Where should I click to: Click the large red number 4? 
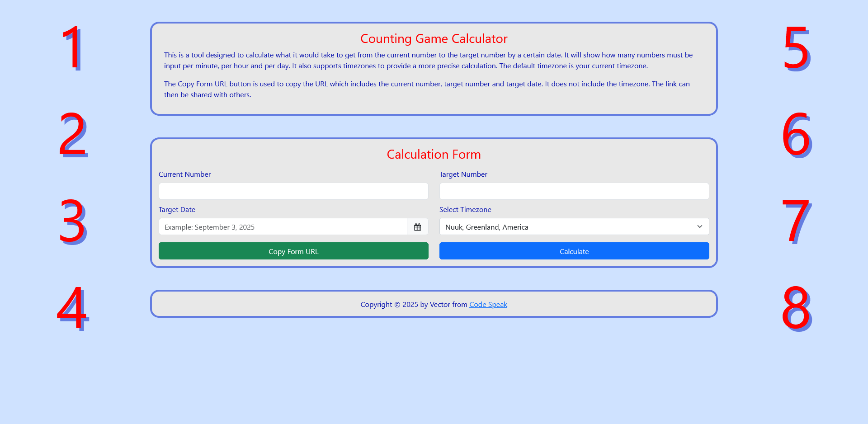tap(72, 308)
